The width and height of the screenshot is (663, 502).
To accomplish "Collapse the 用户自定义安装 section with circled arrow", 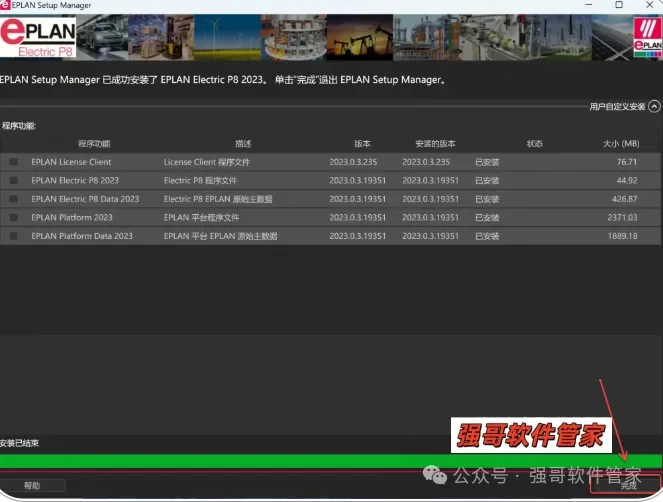I will pyautogui.click(x=654, y=107).
